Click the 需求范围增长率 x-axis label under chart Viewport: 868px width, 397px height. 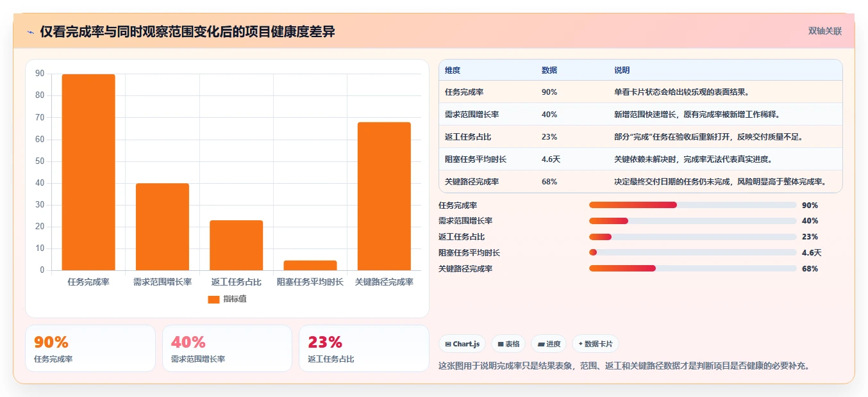(162, 282)
